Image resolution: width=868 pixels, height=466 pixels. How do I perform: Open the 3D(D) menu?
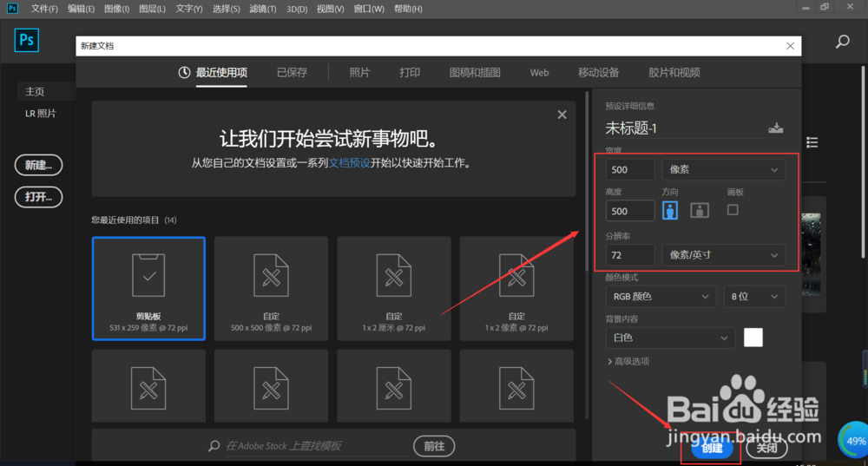click(x=297, y=9)
